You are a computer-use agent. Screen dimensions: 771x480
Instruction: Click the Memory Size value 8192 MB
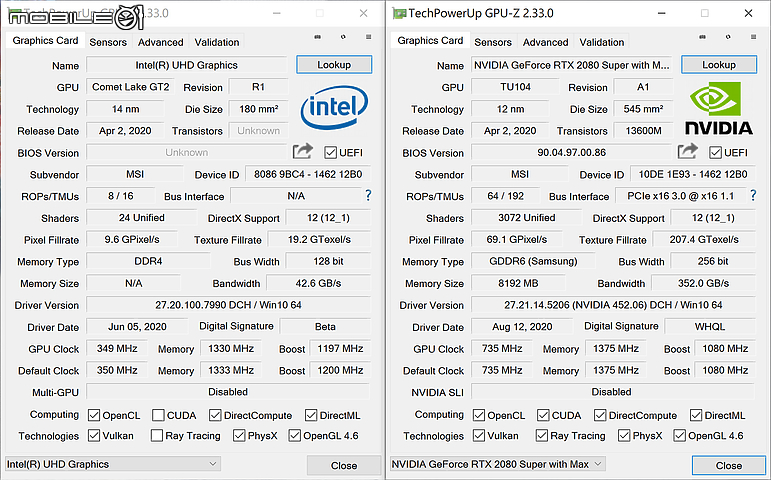coord(518,283)
